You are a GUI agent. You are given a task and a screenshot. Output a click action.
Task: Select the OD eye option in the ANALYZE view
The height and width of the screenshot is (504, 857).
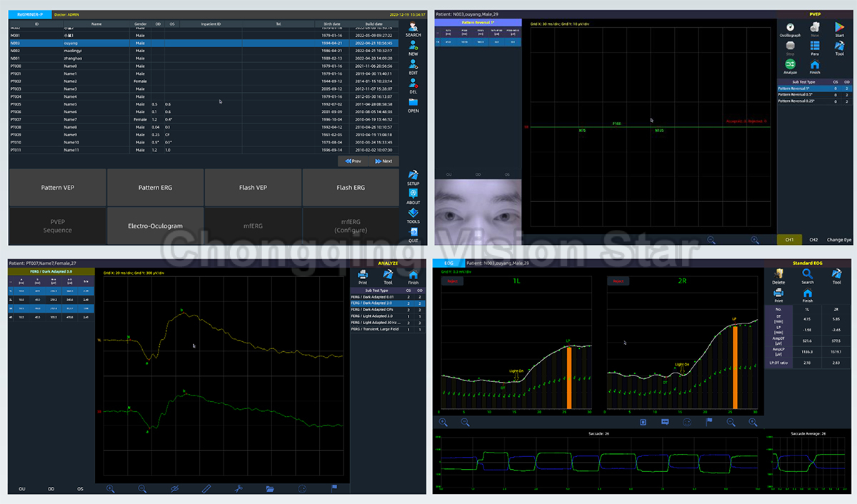click(x=51, y=489)
